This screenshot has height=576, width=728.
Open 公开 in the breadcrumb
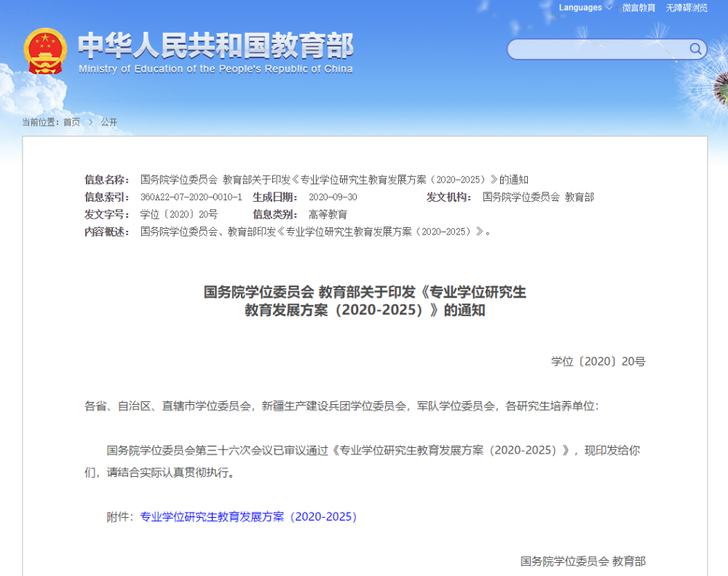point(109,122)
